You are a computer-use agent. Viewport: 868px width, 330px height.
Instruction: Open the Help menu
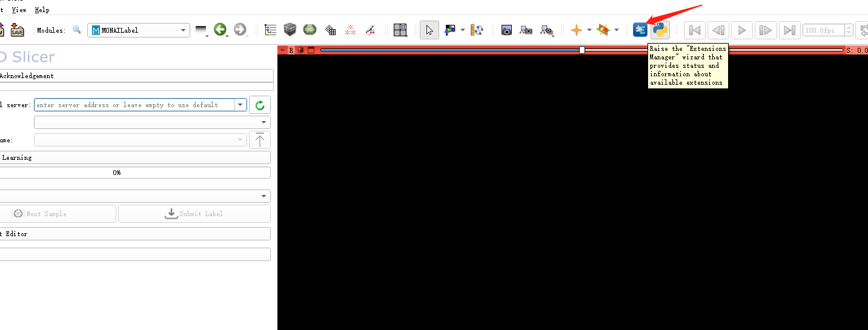pyautogui.click(x=42, y=10)
